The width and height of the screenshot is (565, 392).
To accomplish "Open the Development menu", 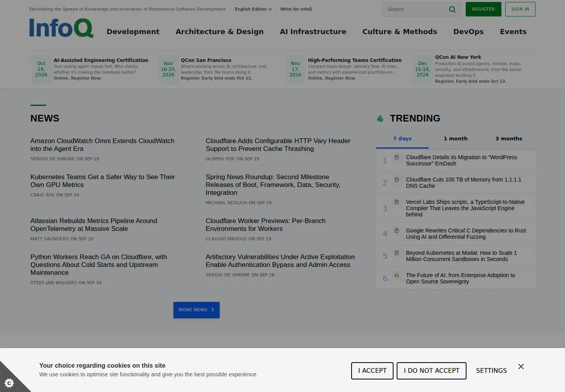I will (133, 32).
